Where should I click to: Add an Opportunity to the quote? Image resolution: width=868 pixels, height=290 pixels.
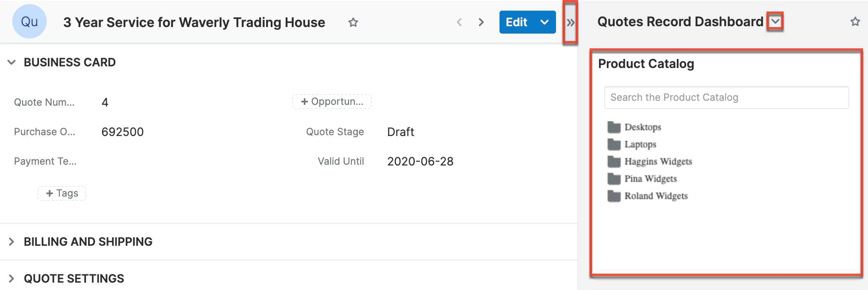(x=332, y=102)
